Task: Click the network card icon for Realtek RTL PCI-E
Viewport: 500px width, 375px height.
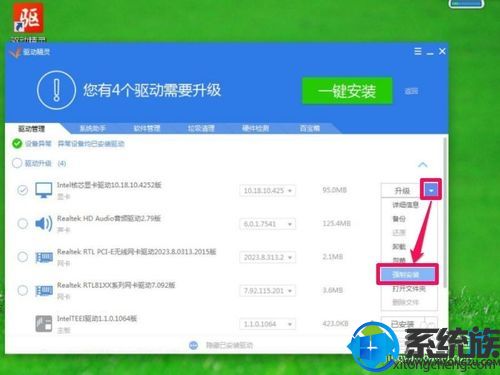Action: tap(44, 257)
